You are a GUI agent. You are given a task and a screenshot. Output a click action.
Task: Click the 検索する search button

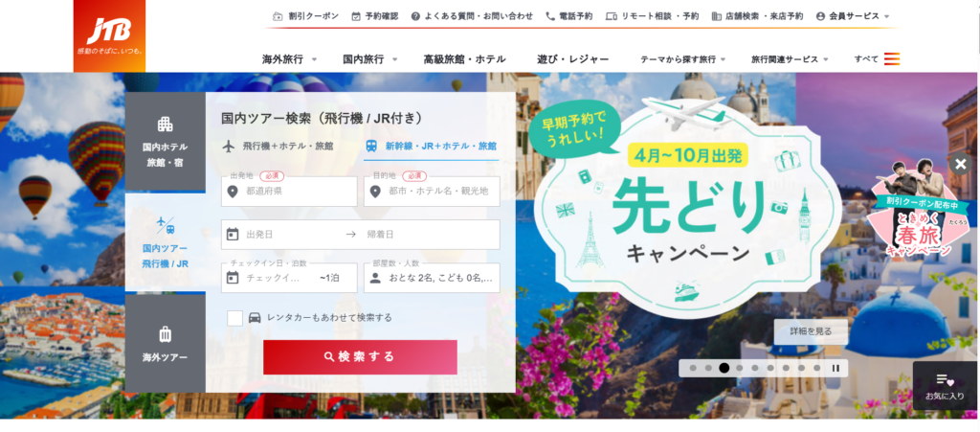click(x=360, y=357)
